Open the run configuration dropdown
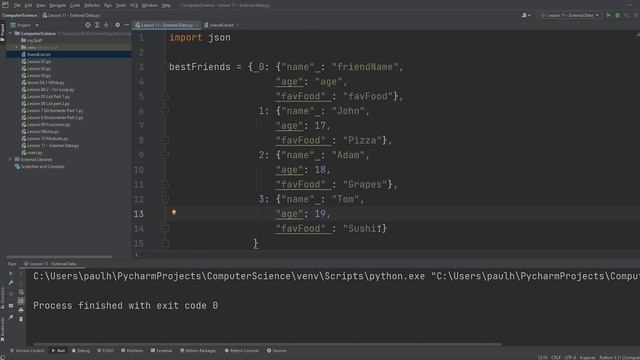 pyautogui.click(x=570, y=15)
